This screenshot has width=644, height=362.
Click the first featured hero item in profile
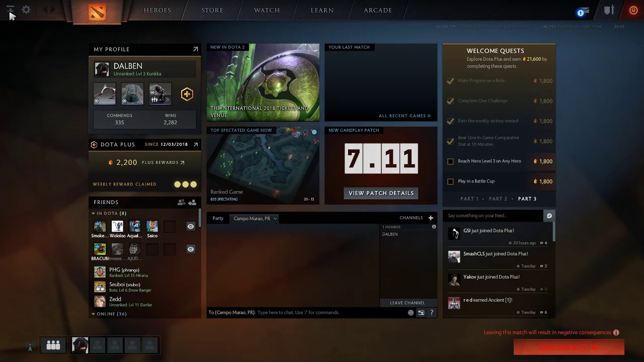click(105, 94)
